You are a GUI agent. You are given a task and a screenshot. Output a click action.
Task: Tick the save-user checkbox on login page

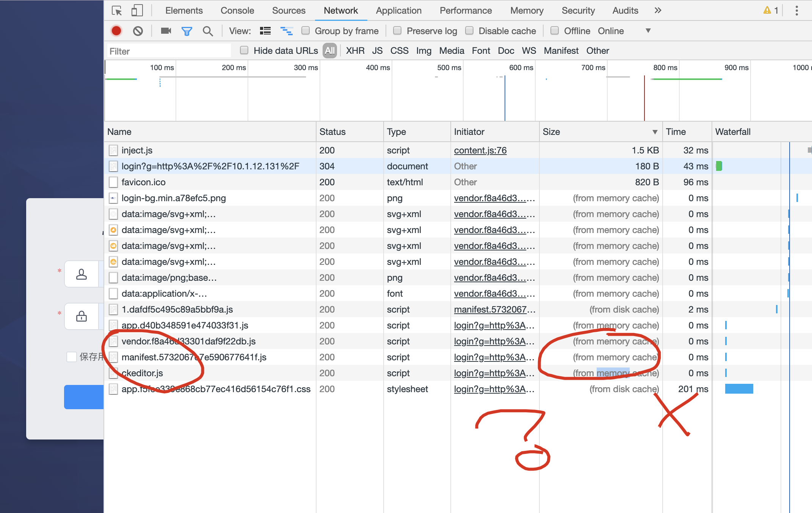click(x=72, y=357)
